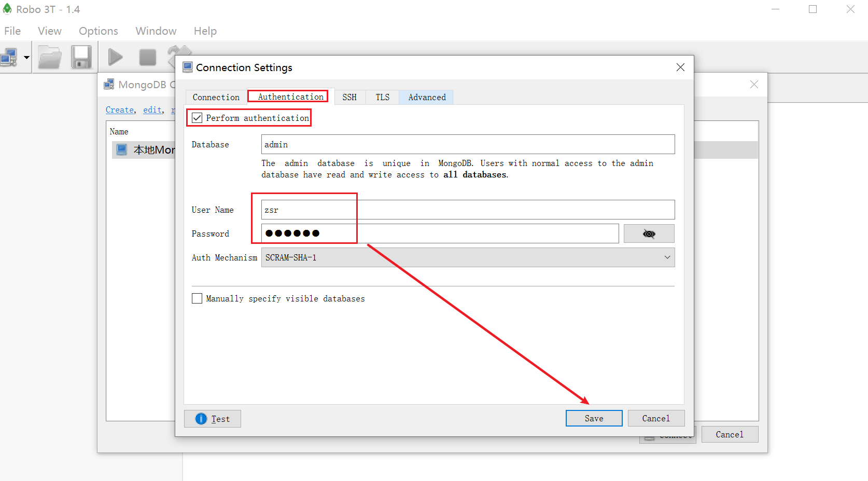This screenshot has height=481, width=868.
Task: Cancel the Connection Settings dialog
Action: click(656, 418)
